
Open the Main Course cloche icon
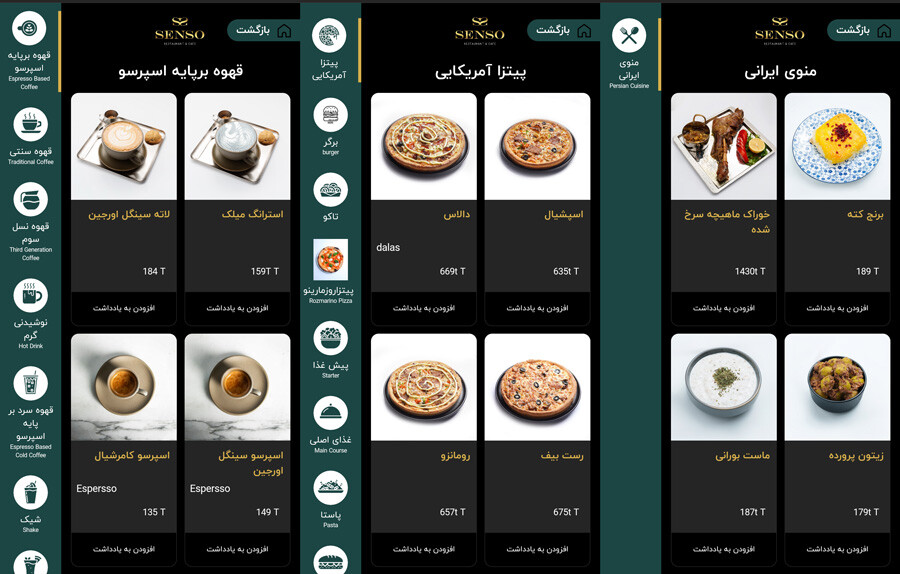(331, 413)
